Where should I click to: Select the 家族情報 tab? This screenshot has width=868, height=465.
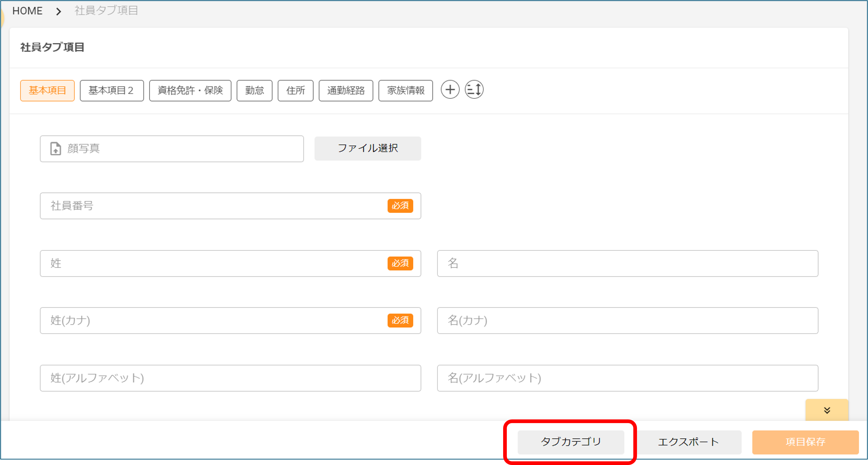tap(406, 90)
